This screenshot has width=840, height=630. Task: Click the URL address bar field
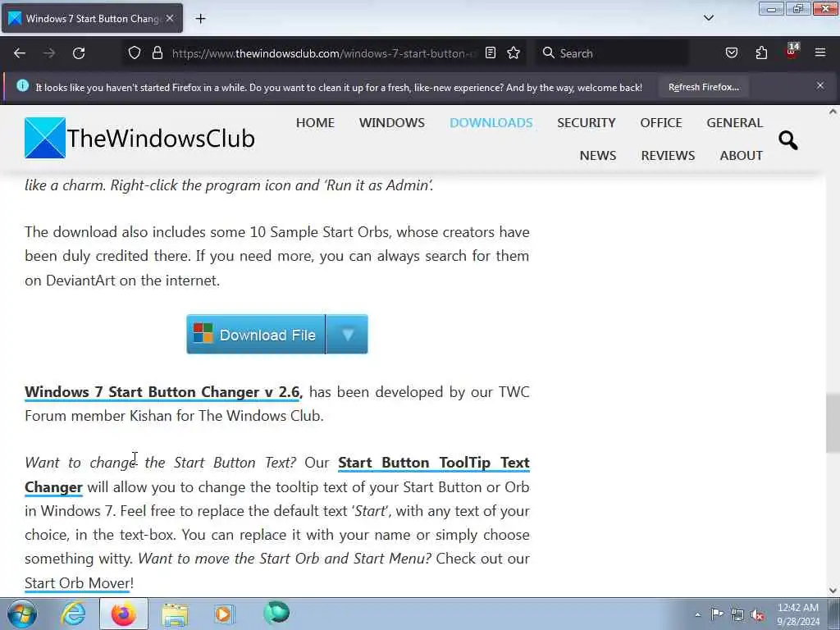coord(323,53)
